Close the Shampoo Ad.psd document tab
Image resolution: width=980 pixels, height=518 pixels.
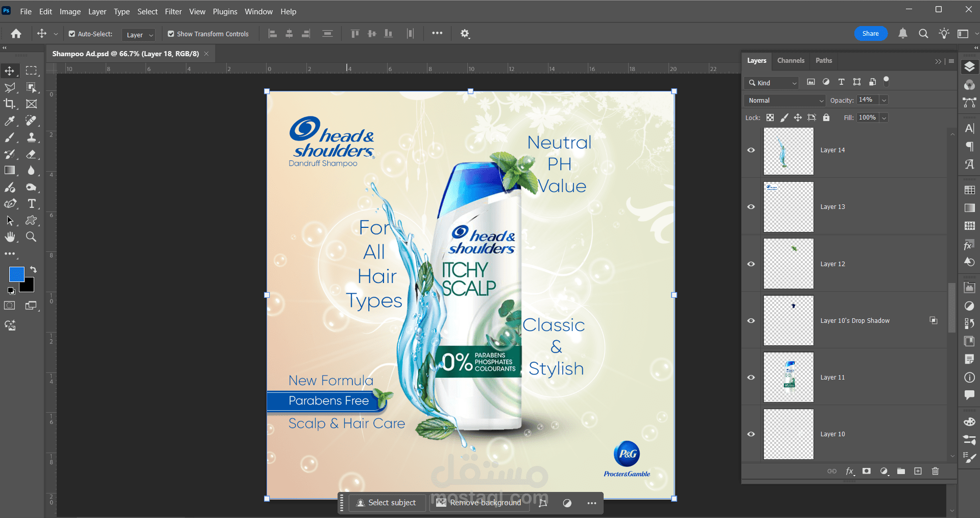pyautogui.click(x=206, y=54)
